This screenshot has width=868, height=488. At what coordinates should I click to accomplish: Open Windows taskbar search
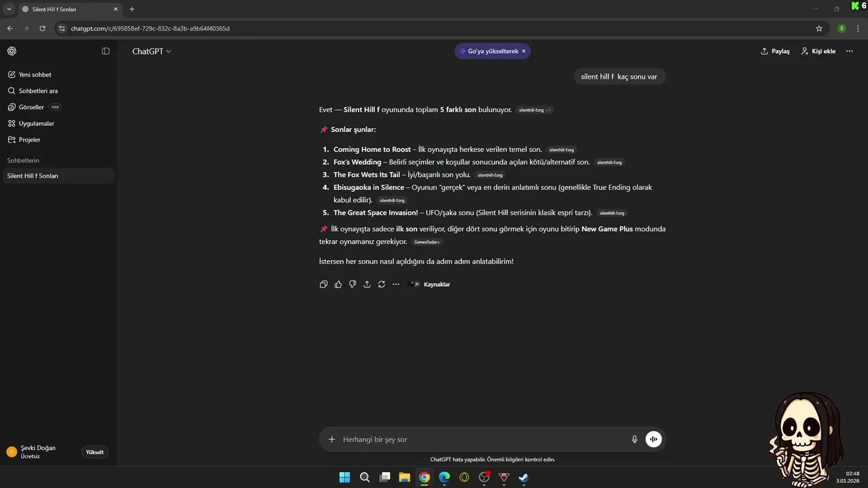[x=365, y=477]
